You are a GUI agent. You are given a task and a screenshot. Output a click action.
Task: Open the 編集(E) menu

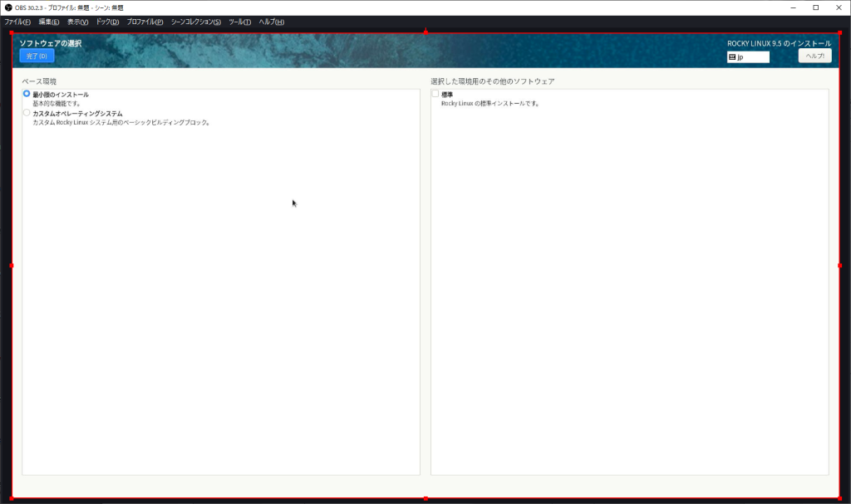tap(49, 22)
